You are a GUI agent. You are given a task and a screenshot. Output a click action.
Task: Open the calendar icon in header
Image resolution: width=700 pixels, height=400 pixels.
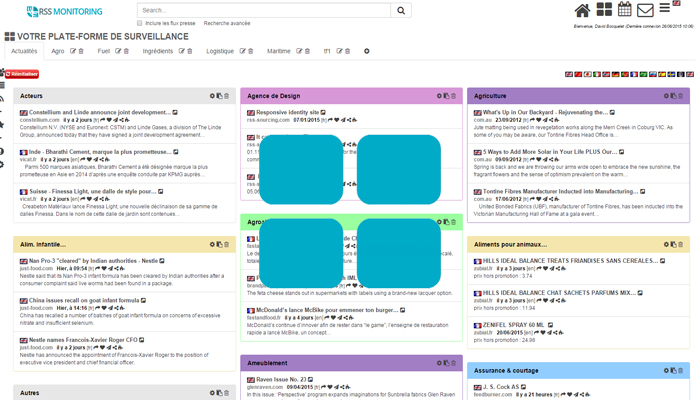(625, 9)
